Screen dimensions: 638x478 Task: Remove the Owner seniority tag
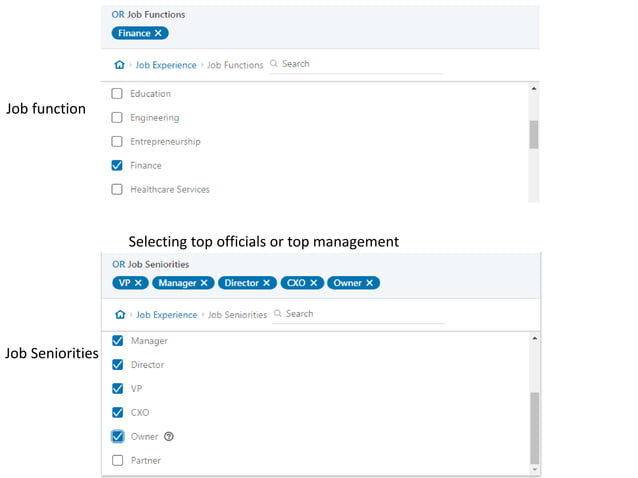pos(369,283)
